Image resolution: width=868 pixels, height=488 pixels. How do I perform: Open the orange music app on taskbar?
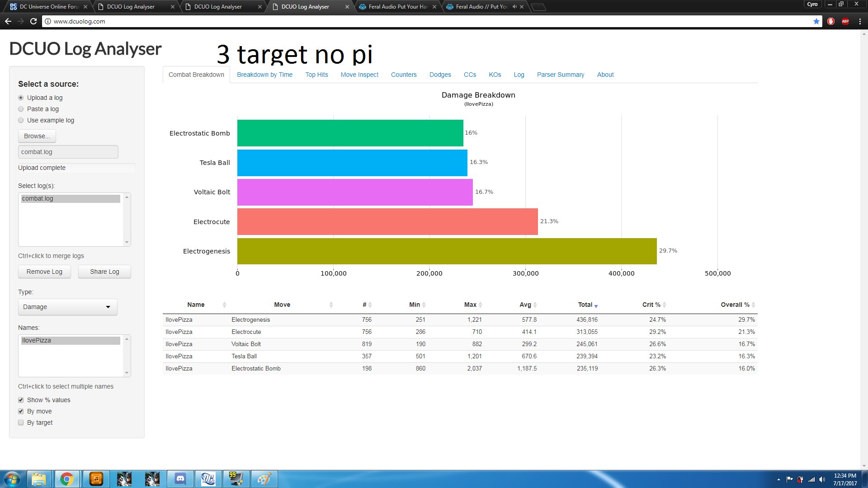pos(96,479)
